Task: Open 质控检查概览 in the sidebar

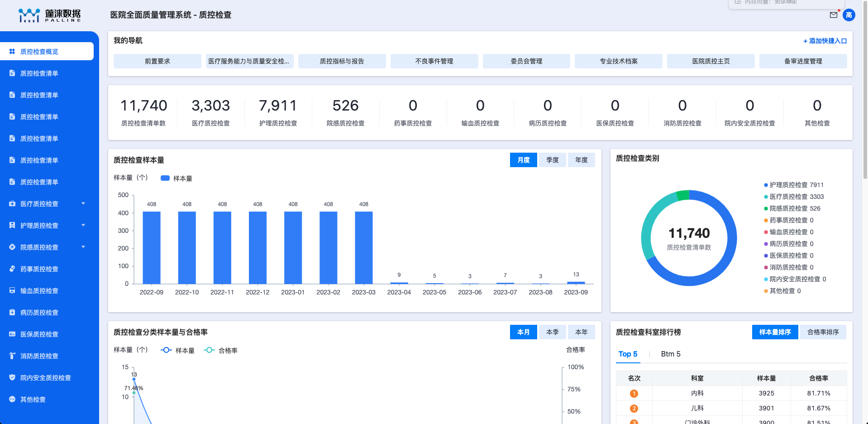Action: (x=47, y=51)
